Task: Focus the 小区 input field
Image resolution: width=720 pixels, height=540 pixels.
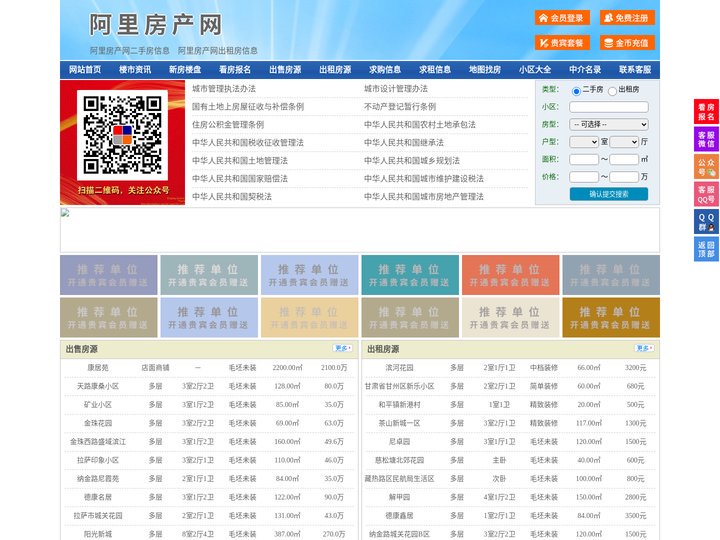Action: [x=609, y=107]
